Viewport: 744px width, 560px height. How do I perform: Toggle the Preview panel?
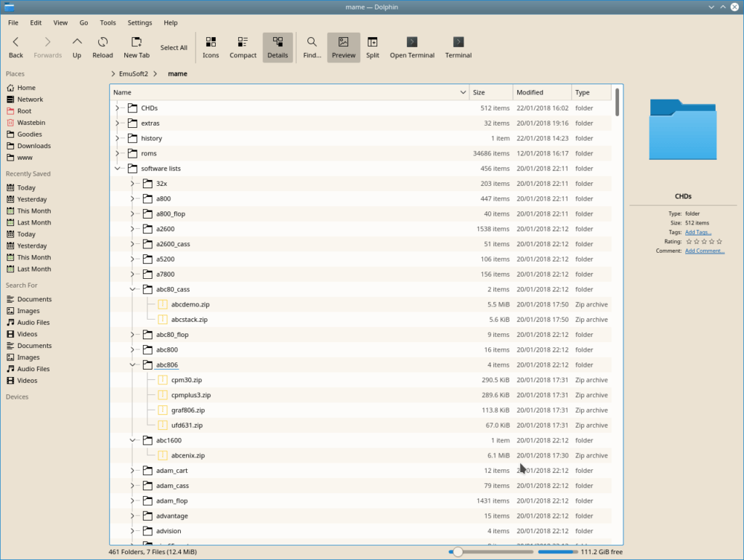(x=343, y=46)
